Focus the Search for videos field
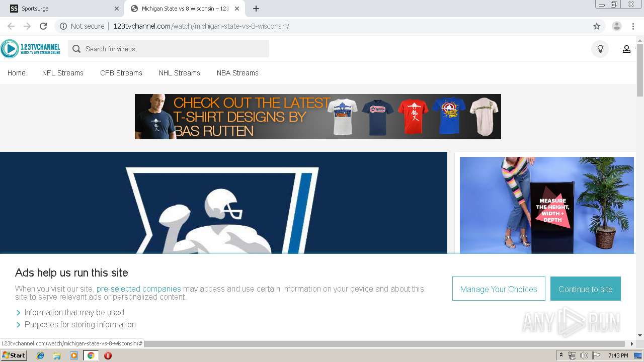This screenshot has height=362, width=644. [x=169, y=49]
